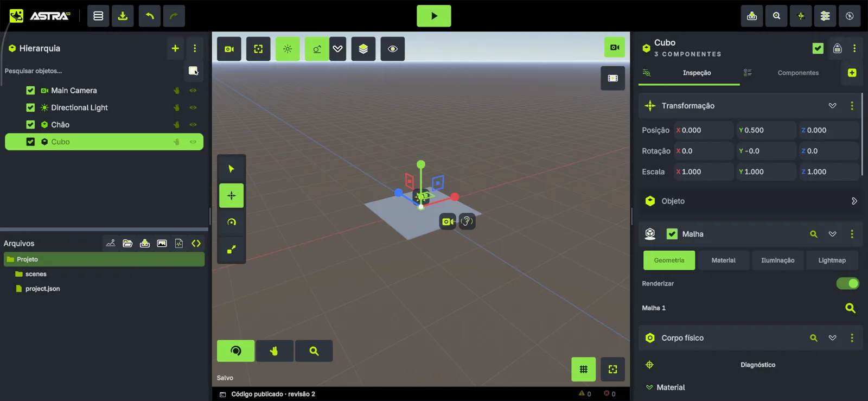The height and width of the screenshot is (401, 868).
Task: Open the search icon in top-right toolbar
Action: pyautogui.click(x=776, y=16)
